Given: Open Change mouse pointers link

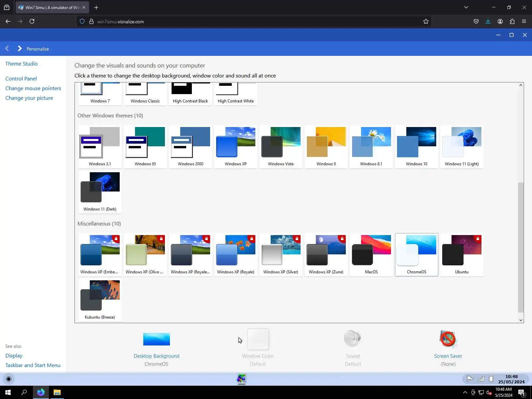Looking at the screenshot, I should pos(33,88).
